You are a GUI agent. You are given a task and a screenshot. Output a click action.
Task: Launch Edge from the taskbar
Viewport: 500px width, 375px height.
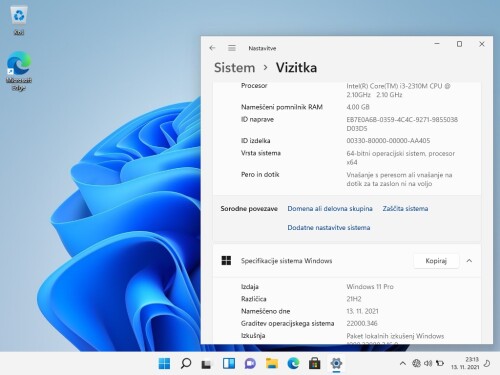click(x=293, y=363)
